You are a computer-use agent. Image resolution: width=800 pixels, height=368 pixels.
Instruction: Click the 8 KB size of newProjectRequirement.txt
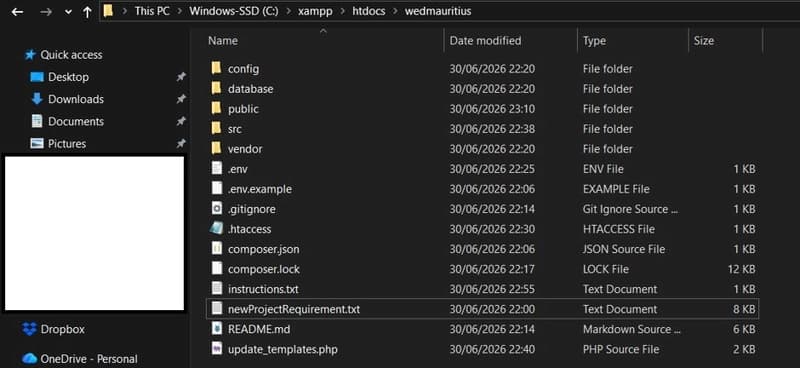point(744,309)
